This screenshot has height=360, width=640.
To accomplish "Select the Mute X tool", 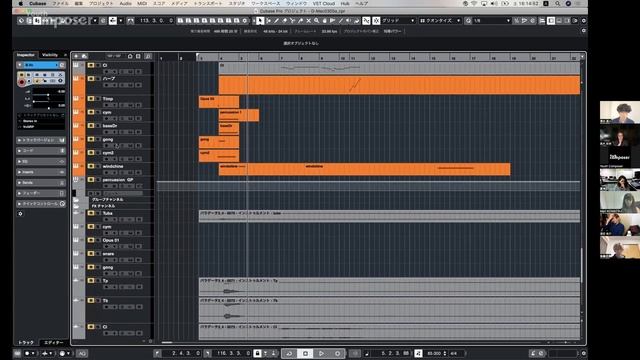I will tap(309, 20).
